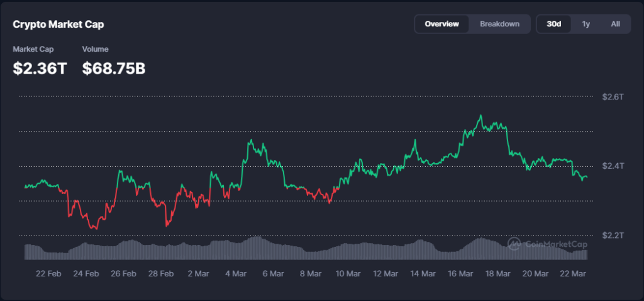The width and height of the screenshot is (644, 301).
Task: Select the 30d time range
Action: (553, 24)
